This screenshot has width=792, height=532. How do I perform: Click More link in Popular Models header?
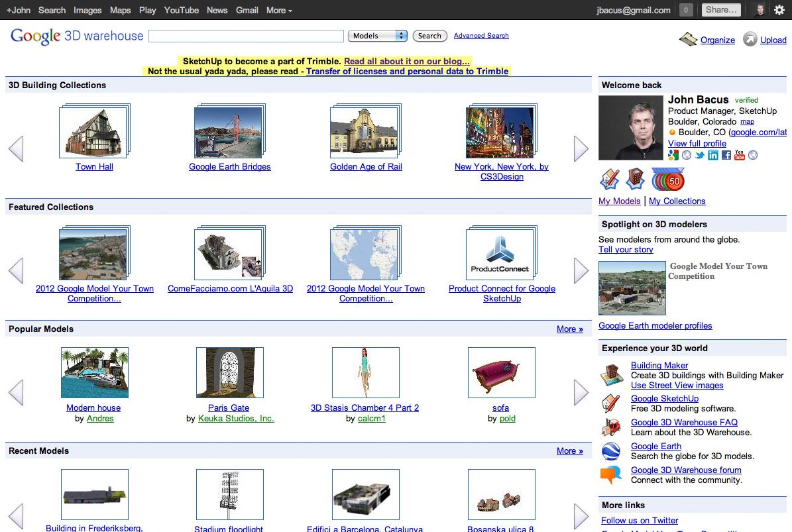[570, 329]
